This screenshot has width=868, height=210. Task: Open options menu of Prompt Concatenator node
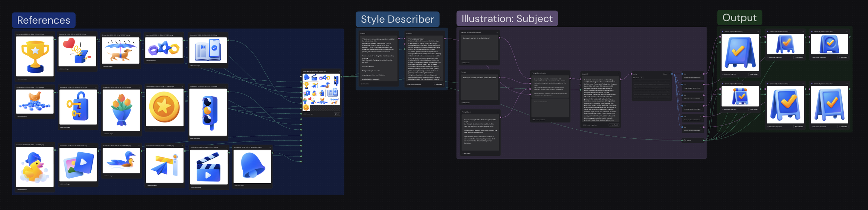(x=567, y=73)
